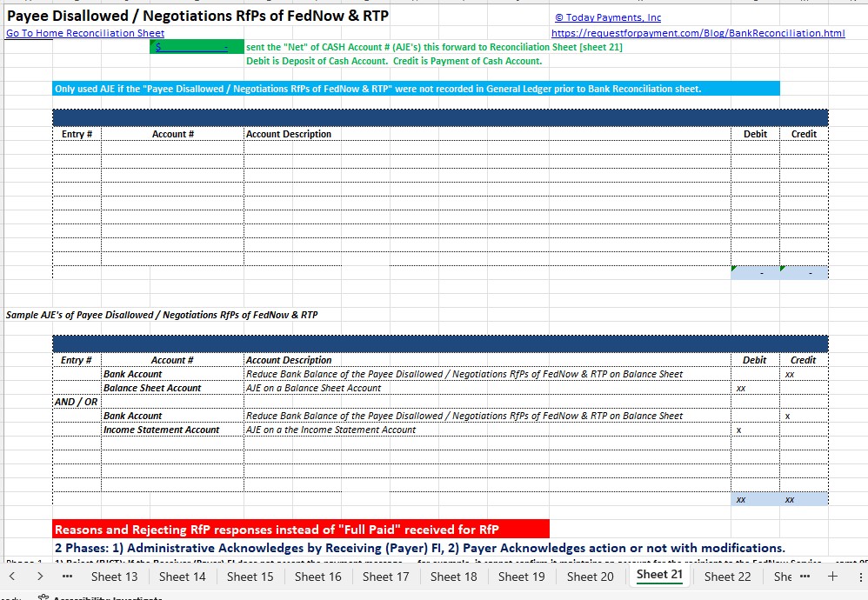Open the hidden sheets ellipsis before Sheet 13
The width and height of the screenshot is (868, 600).
point(68,577)
